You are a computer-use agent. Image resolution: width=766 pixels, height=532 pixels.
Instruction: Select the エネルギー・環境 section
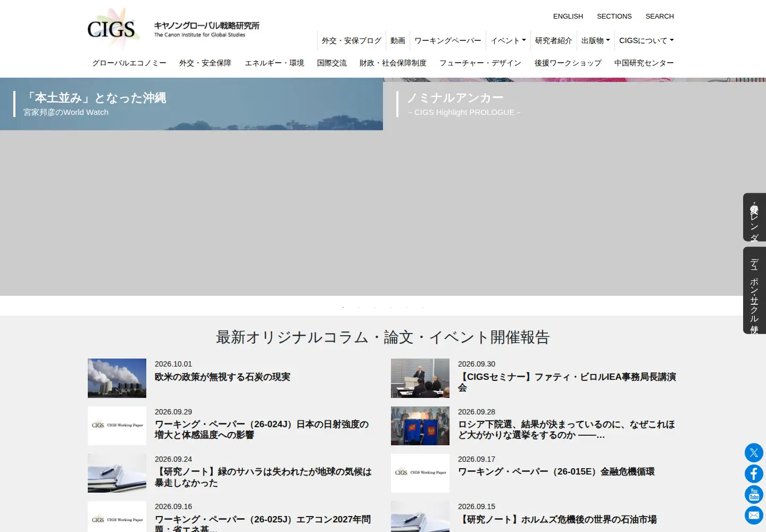(x=274, y=63)
